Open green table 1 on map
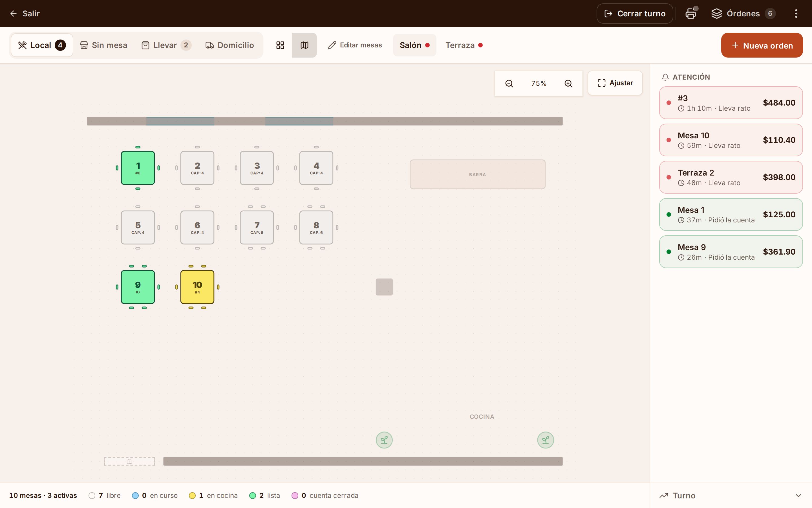 (138, 168)
